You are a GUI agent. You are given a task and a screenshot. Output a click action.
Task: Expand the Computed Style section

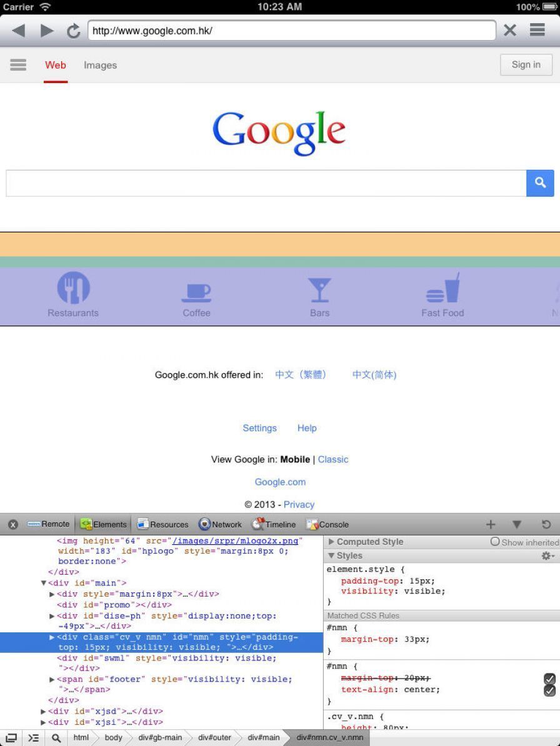click(x=332, y=542)
